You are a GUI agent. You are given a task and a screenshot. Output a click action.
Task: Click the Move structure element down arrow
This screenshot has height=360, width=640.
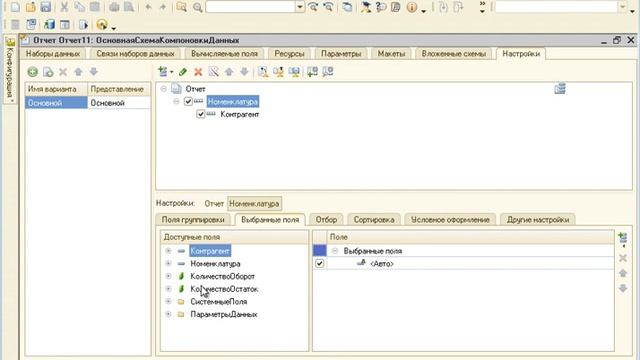(244, 72)
